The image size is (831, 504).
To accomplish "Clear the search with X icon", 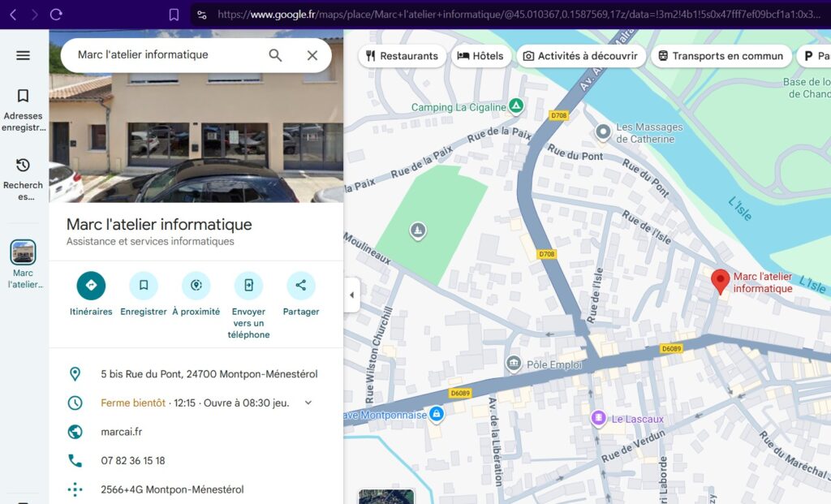I will point(312,55).
